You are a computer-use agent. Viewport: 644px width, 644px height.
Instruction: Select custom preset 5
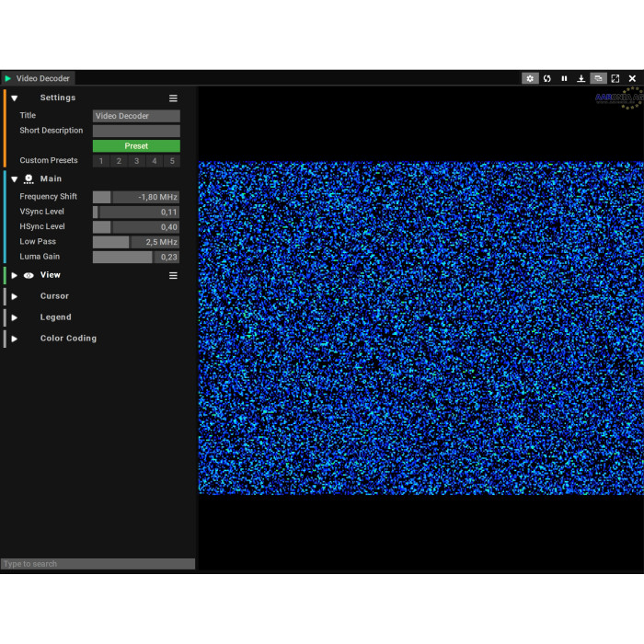[171, 161]
